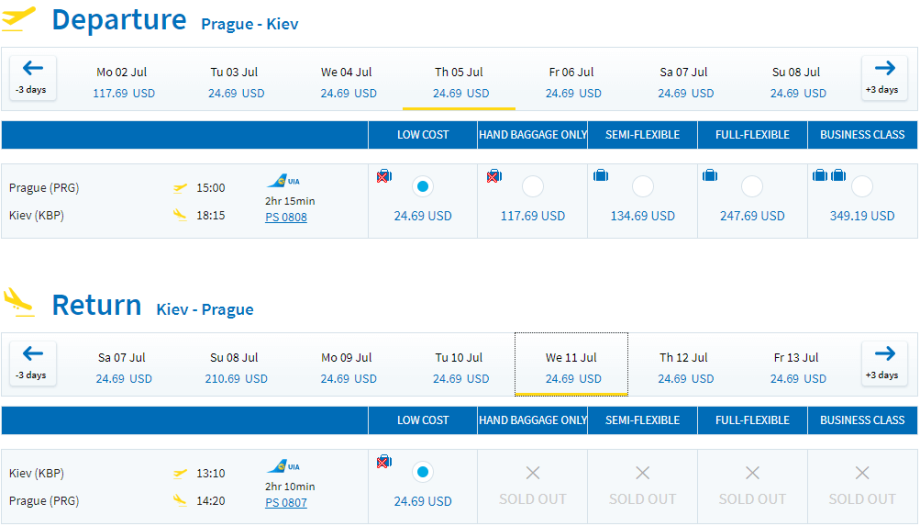Select departure Hand Baggage Only 117.69 USD fare
Viewport: 920px width, 526px height.
[533, 187]
